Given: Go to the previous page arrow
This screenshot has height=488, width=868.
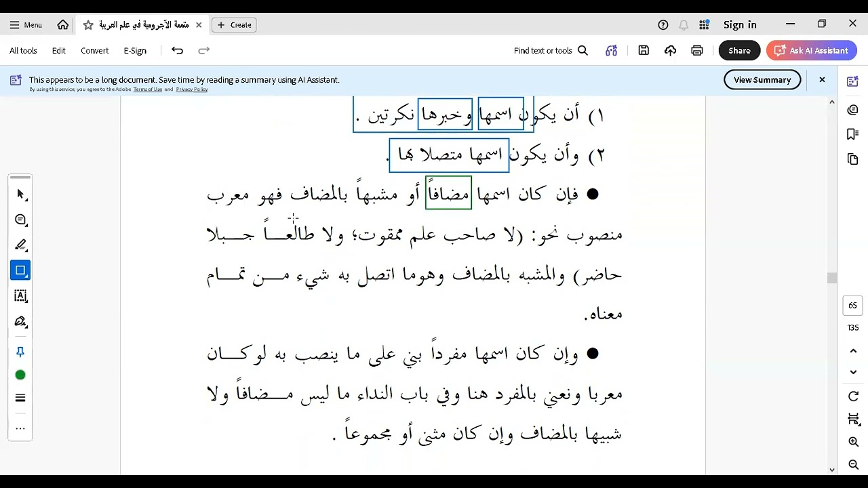Looking at the screenshot, I should pyautogui.click(x=854, y=351).
